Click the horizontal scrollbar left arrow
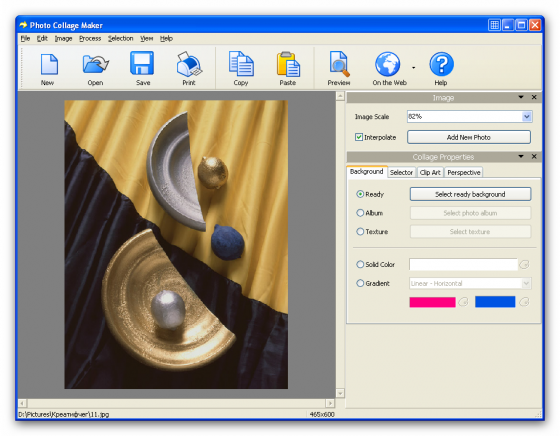This screenshot has height=436, width=560. click(x=22, y=403)
